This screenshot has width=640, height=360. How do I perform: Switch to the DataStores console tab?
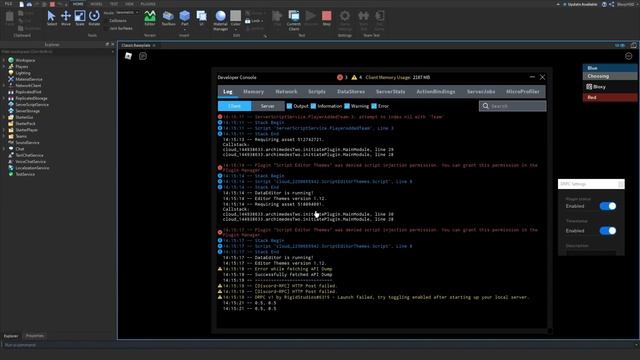pyautogui.click(x=351, y=92)
